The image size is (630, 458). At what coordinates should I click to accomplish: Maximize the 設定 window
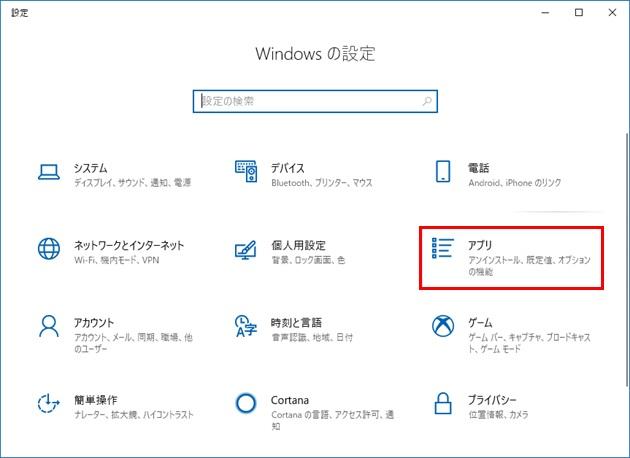[x=579, y=12]
